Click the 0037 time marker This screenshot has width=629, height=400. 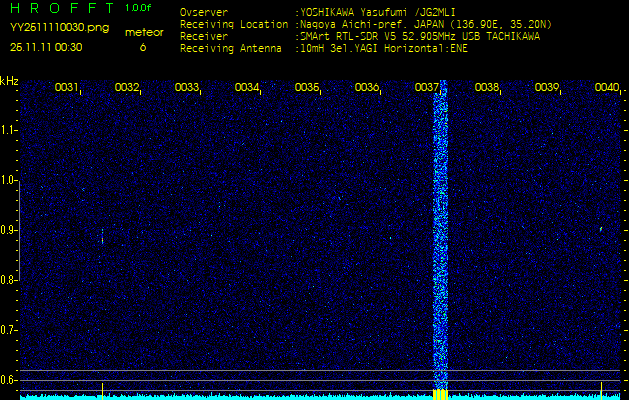[x=427, y=88]
